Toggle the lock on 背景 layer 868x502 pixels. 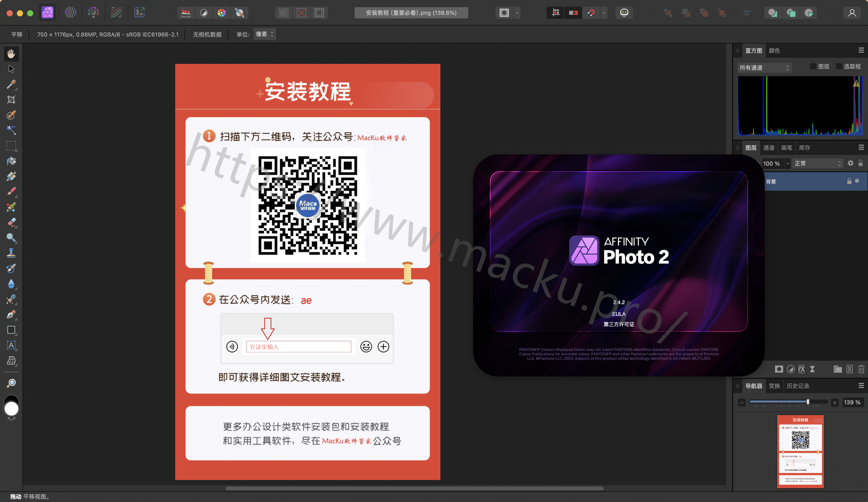pyautogui.click(x=849, y=181)
